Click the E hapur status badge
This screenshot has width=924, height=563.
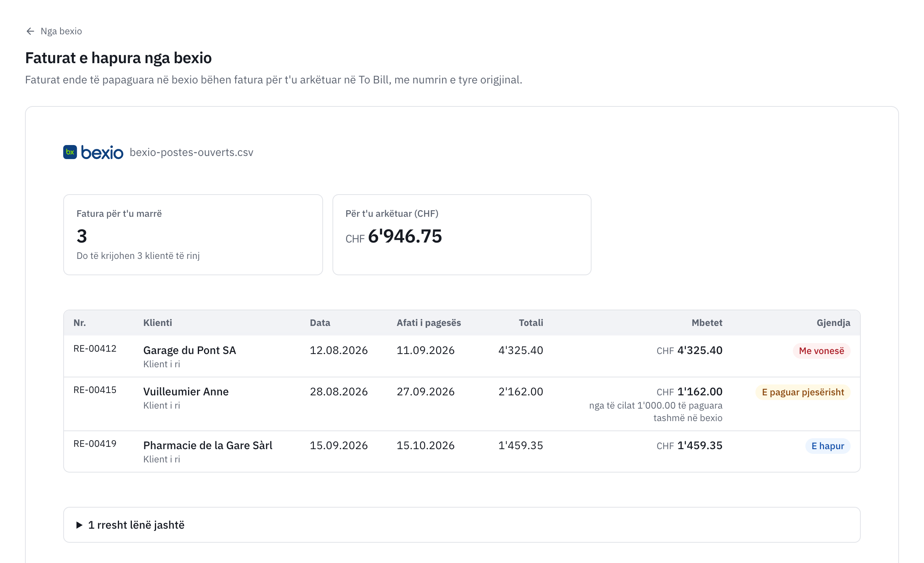pos(828,446)
